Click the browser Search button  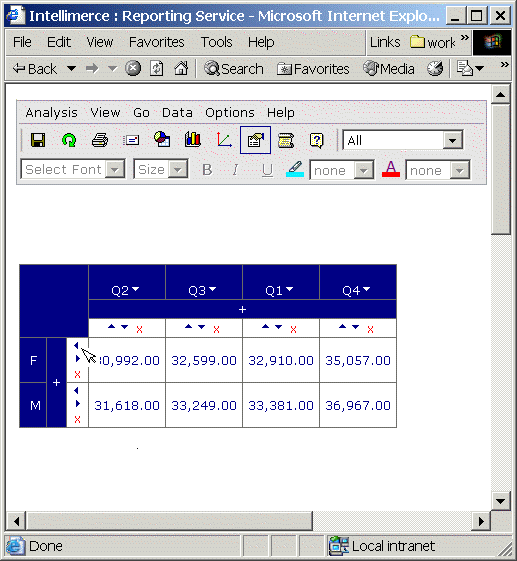(234, 69)
